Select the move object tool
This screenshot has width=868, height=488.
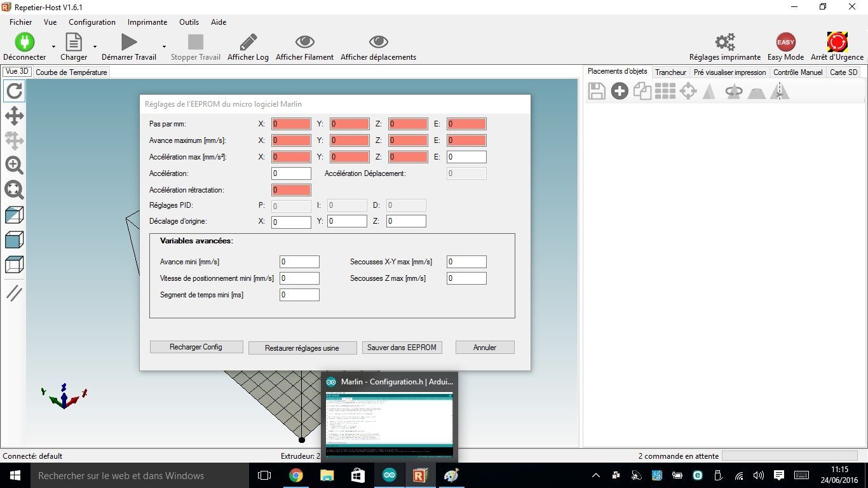pos(14,140)
